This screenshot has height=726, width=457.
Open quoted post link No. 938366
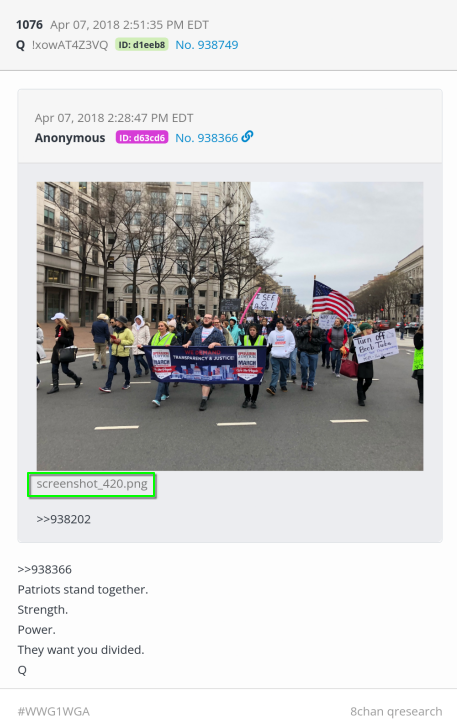[207, 138]
